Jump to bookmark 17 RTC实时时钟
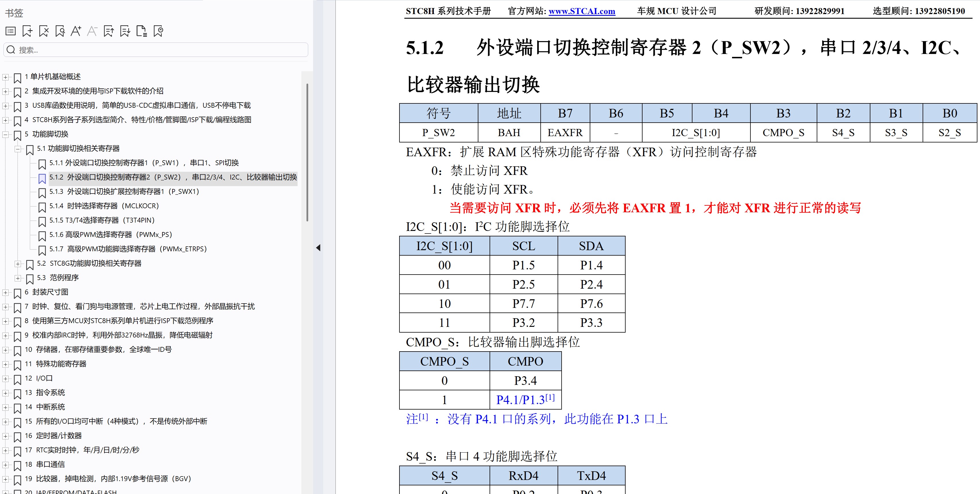Image resolution: width=980 pixels, height=494 pixels. pos(82,450)
